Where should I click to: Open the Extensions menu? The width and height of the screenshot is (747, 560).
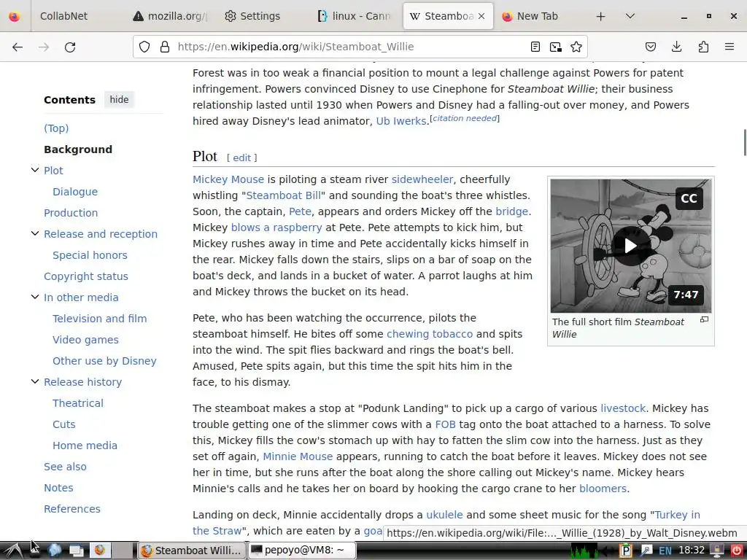tap(703, 47)
